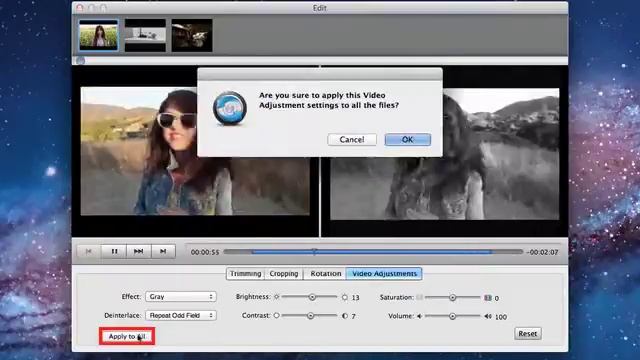Click the low brightness sun icon
This screenshot has width=640, height=360.
(x=276, y=297)
